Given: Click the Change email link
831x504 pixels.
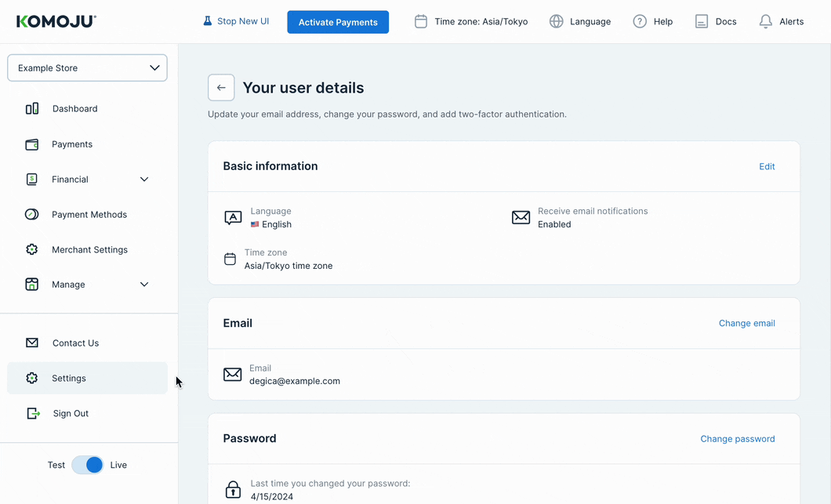Looking at the screenshot, I should (x=746, y=323).
